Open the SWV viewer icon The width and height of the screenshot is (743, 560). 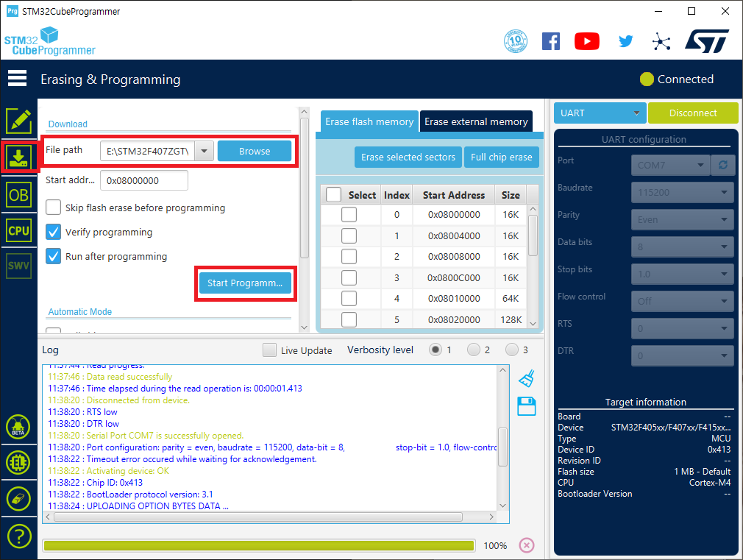tap(19, 266)
